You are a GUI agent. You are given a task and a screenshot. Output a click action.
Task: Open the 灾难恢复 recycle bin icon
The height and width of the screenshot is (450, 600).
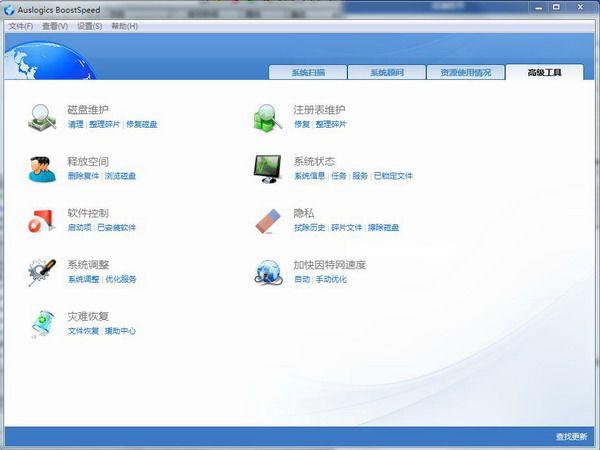click(x=42, y=323)
